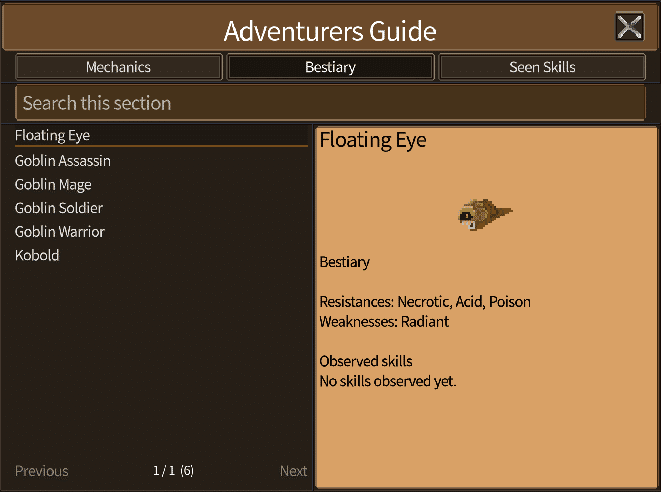Choose Goblin Mage from the list

[53, 185]
